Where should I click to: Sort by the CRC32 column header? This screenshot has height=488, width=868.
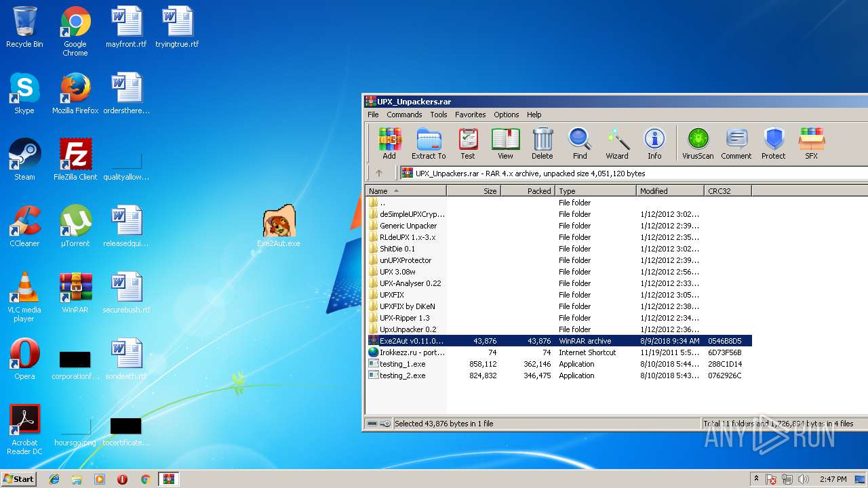(728, 191)
